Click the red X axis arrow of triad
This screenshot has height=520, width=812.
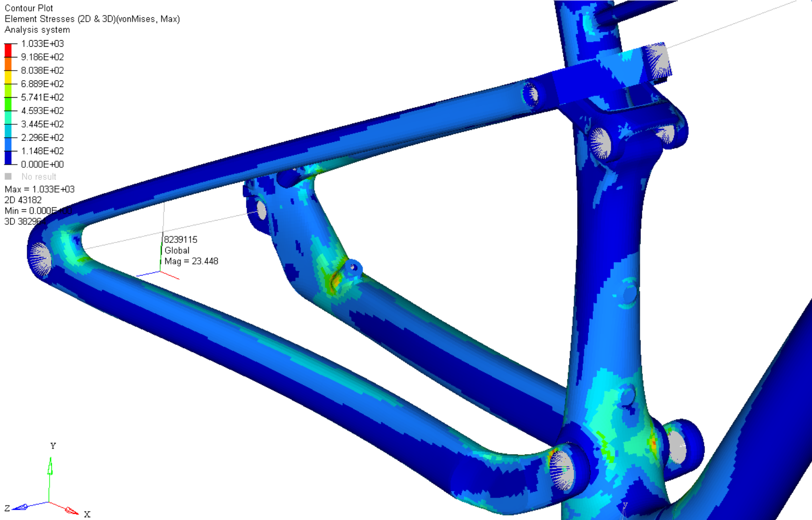pyautogui.click(x=71, y=510)
